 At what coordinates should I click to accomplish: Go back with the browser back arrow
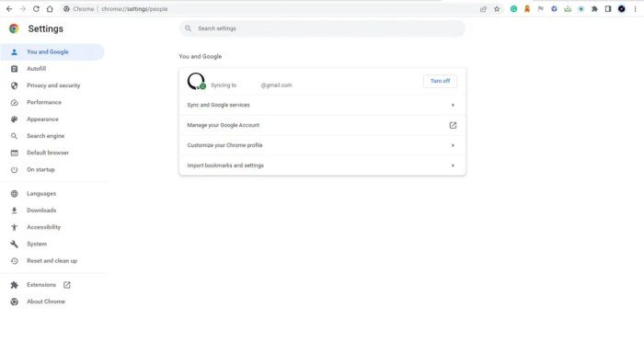point(9,8)
